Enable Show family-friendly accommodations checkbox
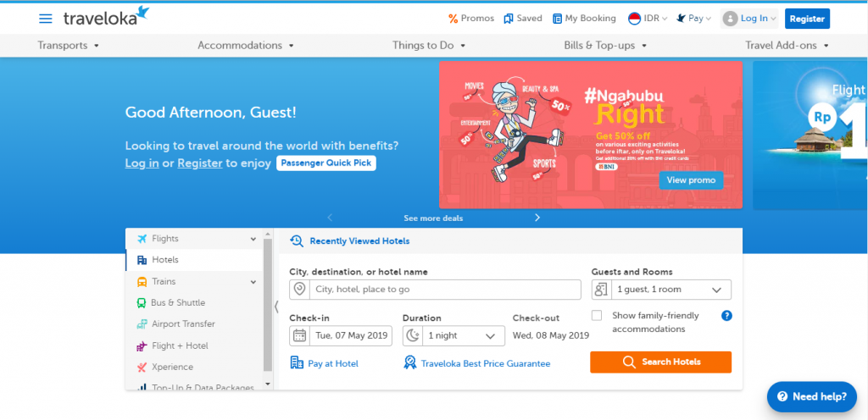The width and height of the screenshot is (868, 420). (597, 316)
